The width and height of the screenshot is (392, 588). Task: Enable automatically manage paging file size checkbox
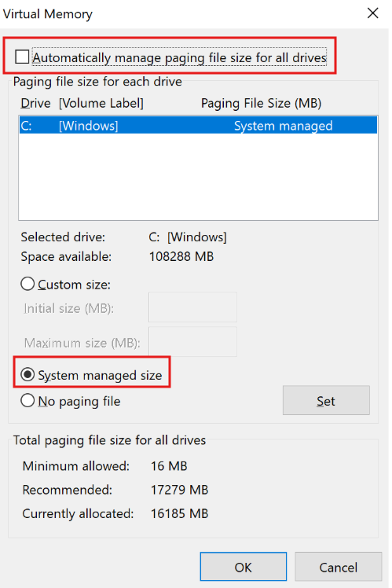[22, 57]
